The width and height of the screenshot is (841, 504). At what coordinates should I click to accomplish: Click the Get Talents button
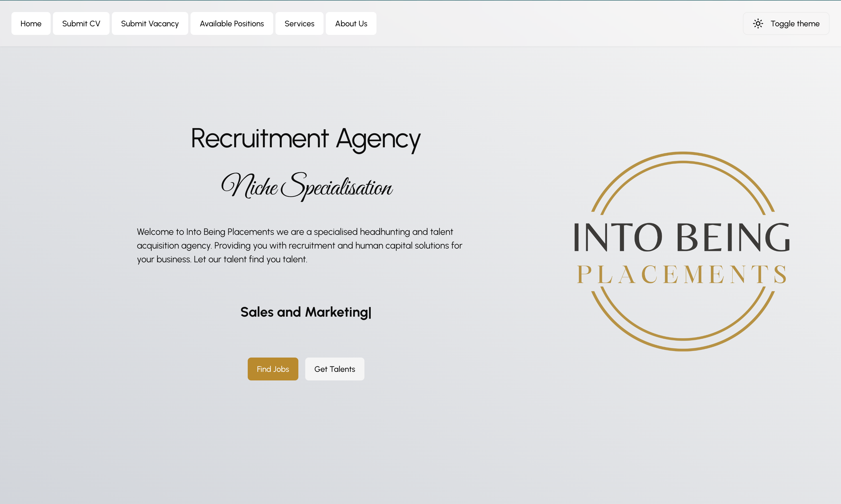click(x=335, y=369)
